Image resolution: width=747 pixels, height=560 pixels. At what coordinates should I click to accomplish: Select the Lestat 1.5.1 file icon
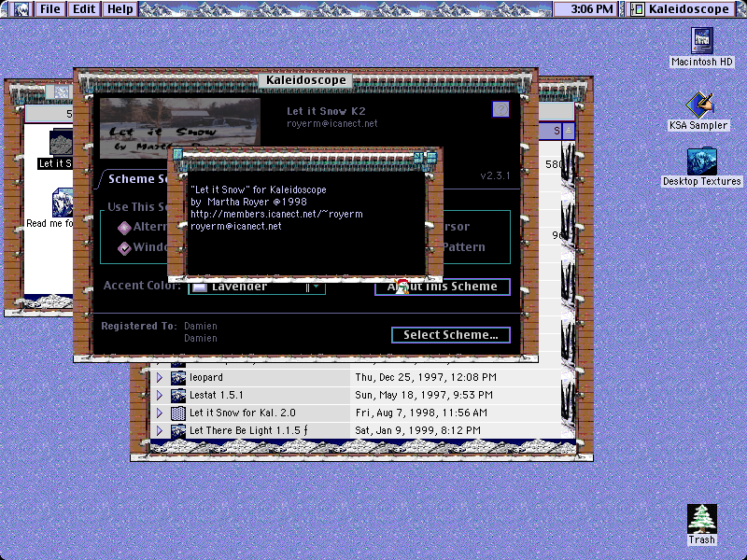pos(178,395)
